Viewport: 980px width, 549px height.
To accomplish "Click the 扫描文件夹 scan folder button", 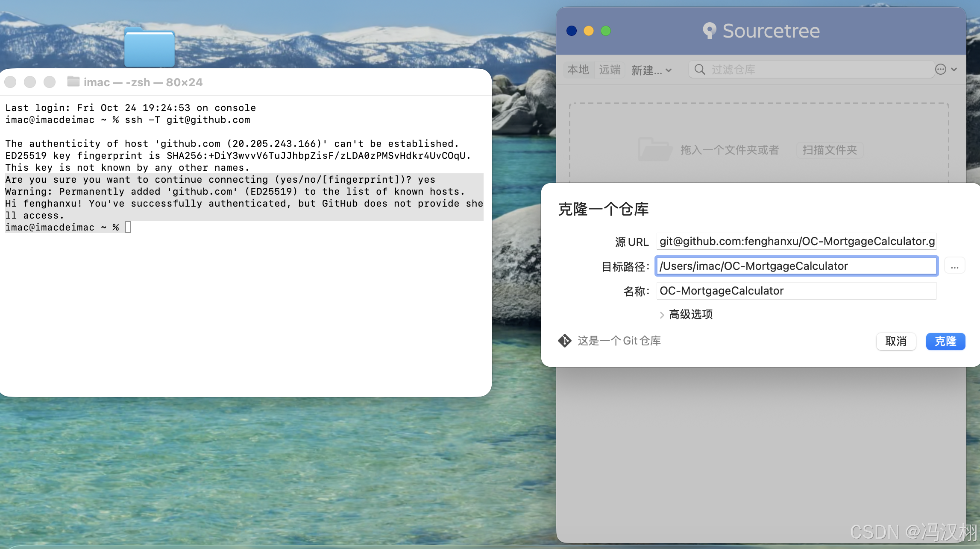I will click(830, 150).
